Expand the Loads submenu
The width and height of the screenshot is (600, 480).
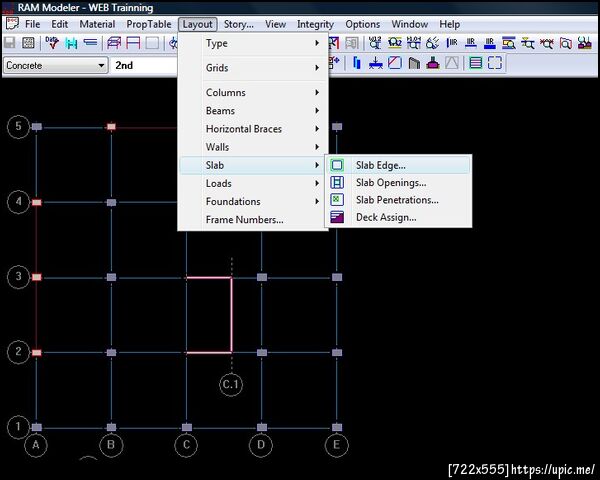tap(253, 183)
